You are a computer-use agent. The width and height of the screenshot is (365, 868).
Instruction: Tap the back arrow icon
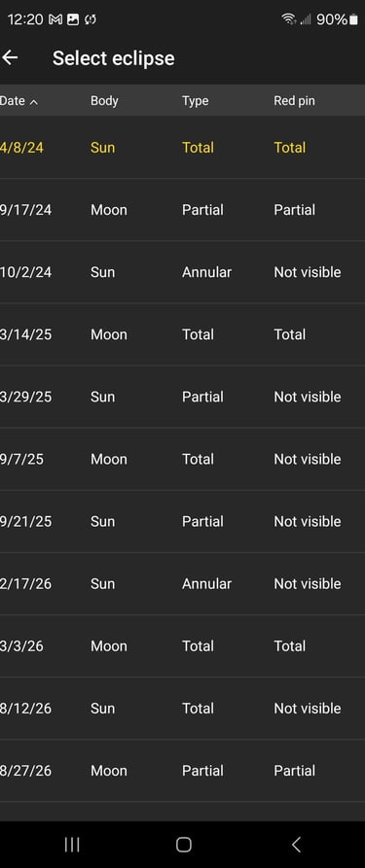point(10,57)
